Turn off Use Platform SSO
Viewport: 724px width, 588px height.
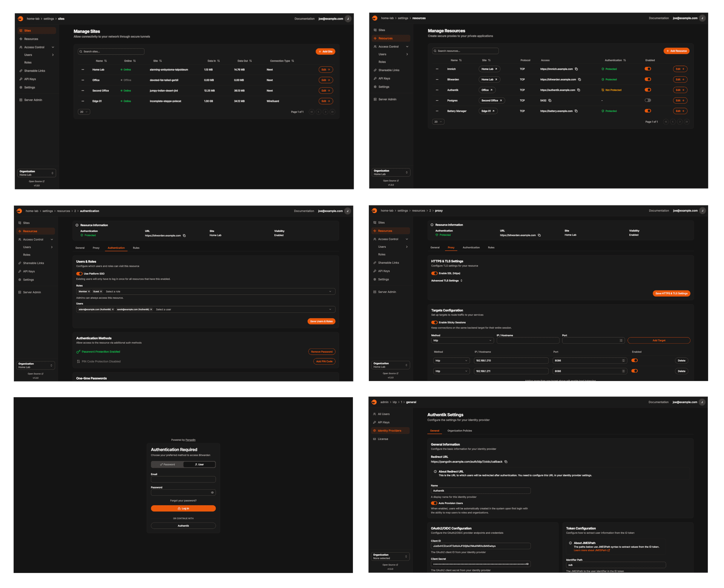[x=79, y=274]
